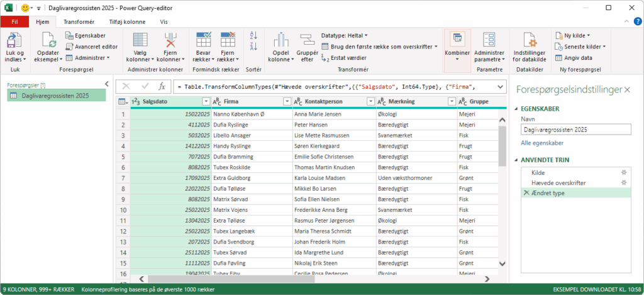Open the quick access toolbar customize dropdown
Screen dimensions: 644x295
pyautogui.click(x=38, y=8)
